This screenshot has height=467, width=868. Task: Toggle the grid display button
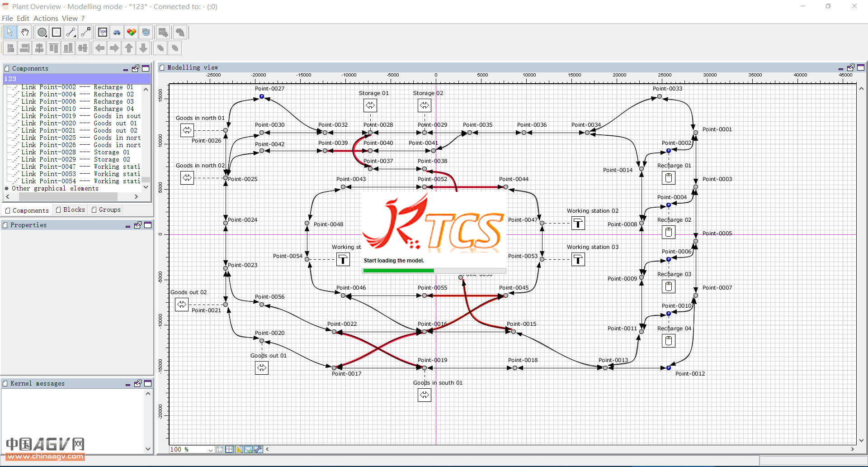(x=229, y=449)
